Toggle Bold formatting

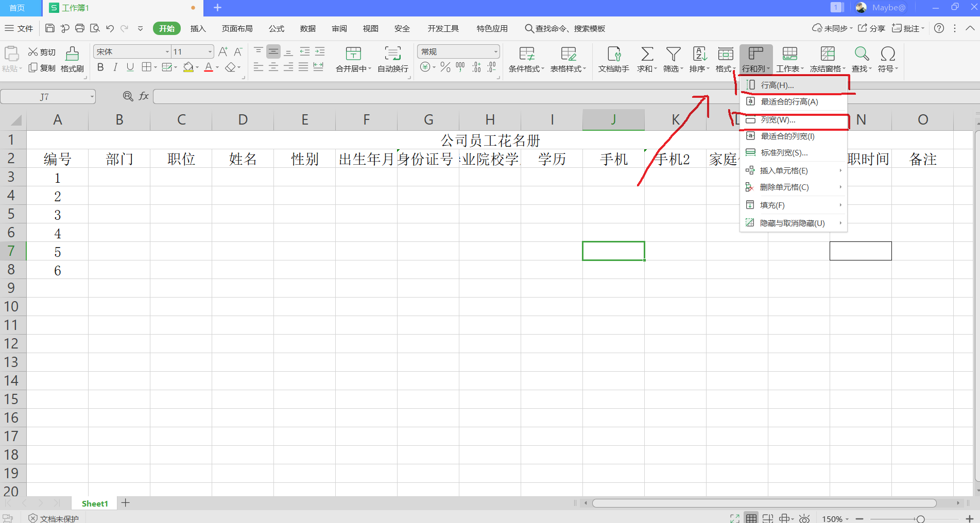point(100,67)
